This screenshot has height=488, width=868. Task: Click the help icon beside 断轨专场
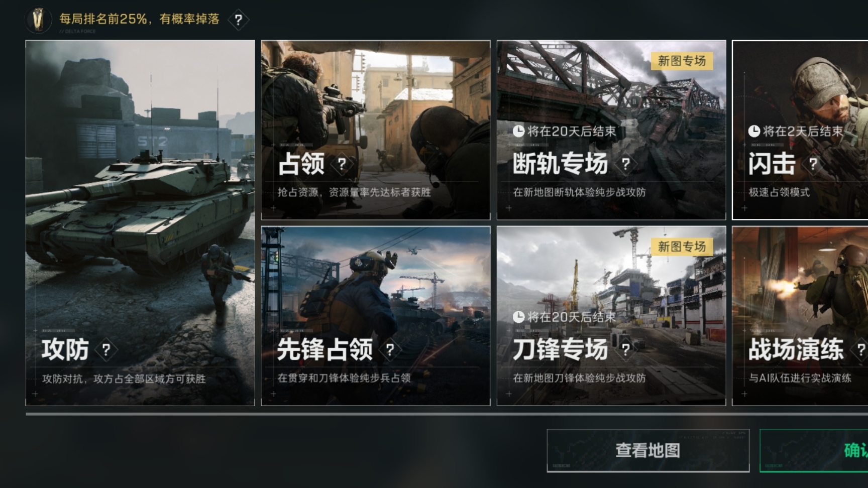point(625,164)
